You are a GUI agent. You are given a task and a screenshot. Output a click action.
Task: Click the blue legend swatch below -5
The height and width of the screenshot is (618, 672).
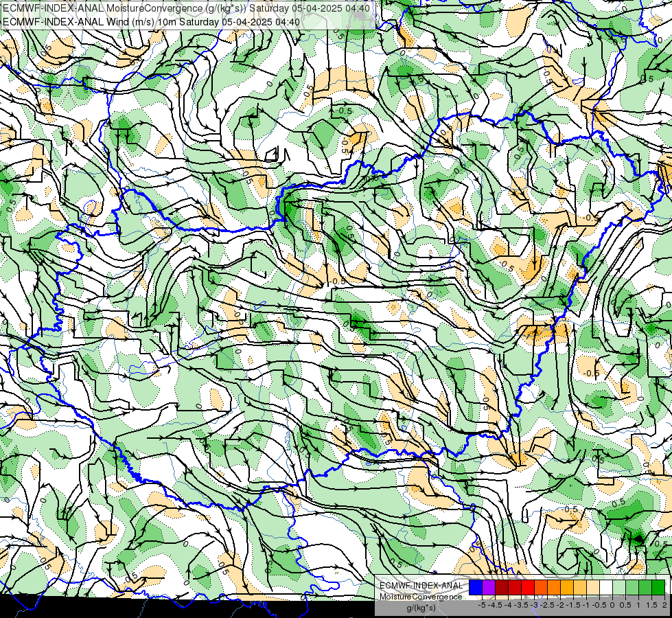[x=476, y=588]
